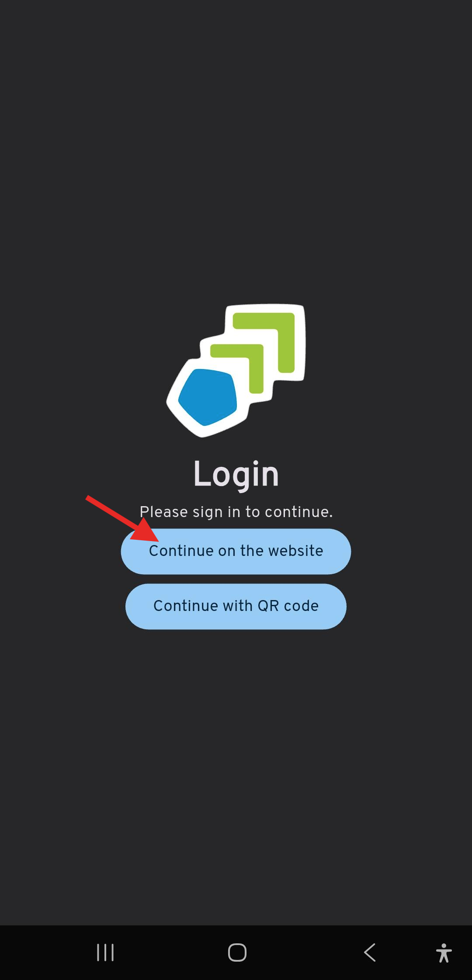Tap the back chevron in navigation bar
472x980 pixels.
point(370,952)
